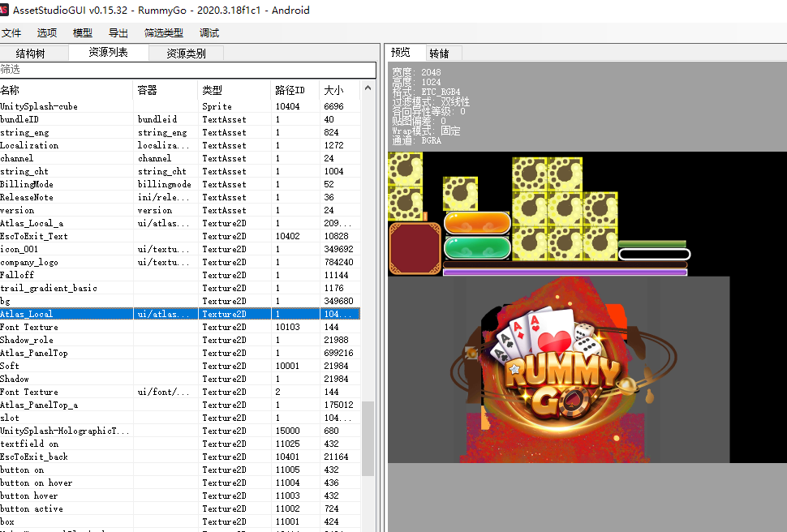This screenshot has height=532, width=787.
Task: Click the AssetStudio app icon in title bar
Action: point(5,10)
